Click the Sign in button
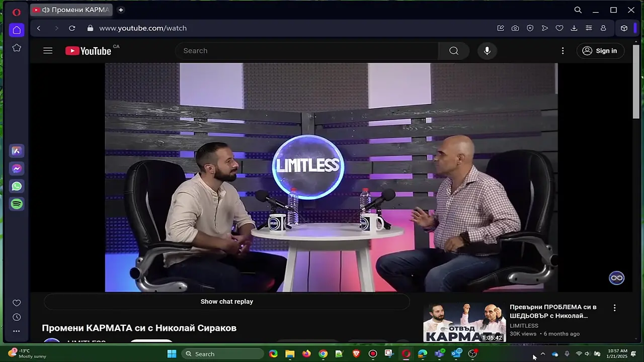This screenshot has height=362, width=644. [600, 51]
